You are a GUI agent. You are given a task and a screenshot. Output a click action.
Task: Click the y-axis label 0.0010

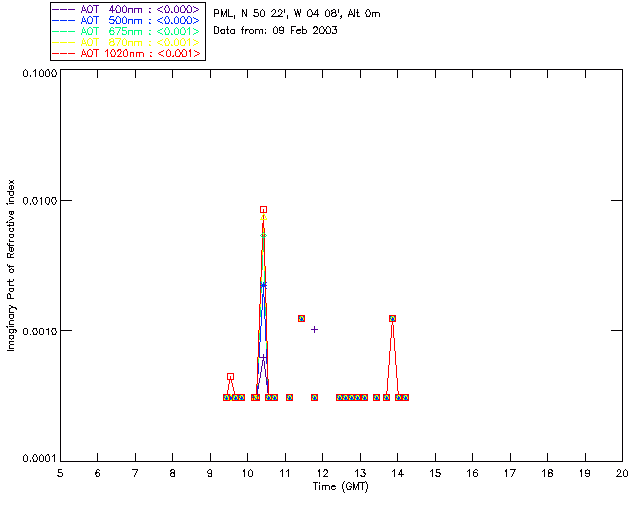pyautogui.click(x=40, y=331)
